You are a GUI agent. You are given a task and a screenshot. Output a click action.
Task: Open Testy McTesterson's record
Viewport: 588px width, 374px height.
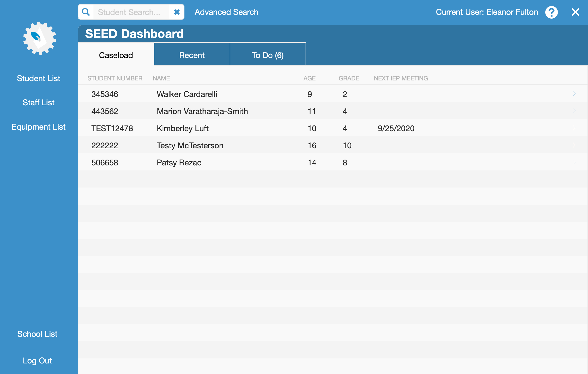[190, 146]
